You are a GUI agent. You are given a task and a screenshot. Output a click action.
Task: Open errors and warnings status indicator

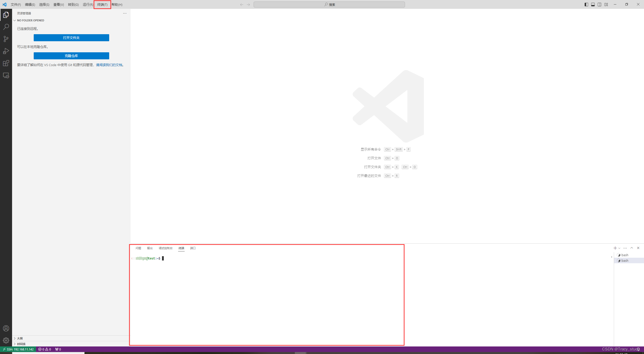click(x=45, y=349)
